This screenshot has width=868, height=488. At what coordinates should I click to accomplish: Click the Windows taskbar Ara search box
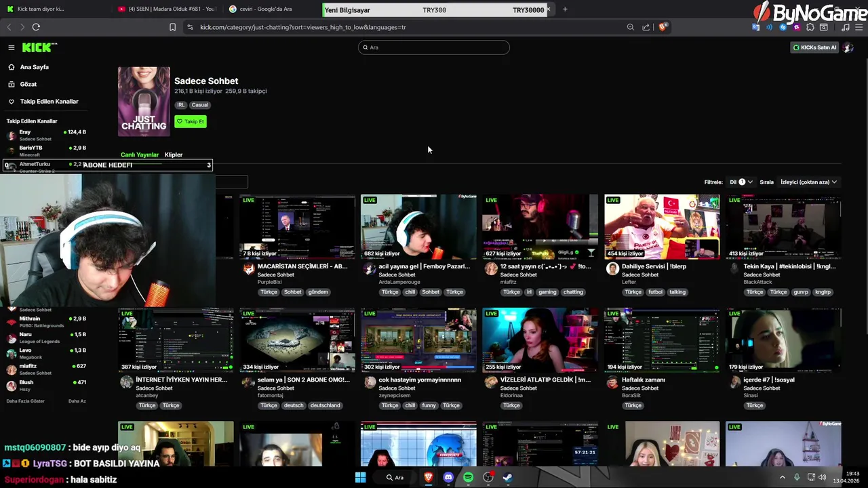(x=396, y=477)
